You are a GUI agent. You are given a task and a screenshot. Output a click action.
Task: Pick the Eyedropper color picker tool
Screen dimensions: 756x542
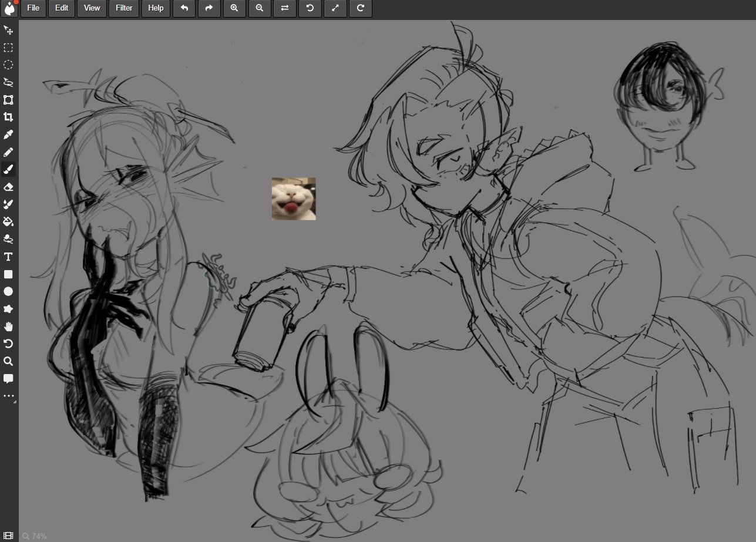pos(9,134)
